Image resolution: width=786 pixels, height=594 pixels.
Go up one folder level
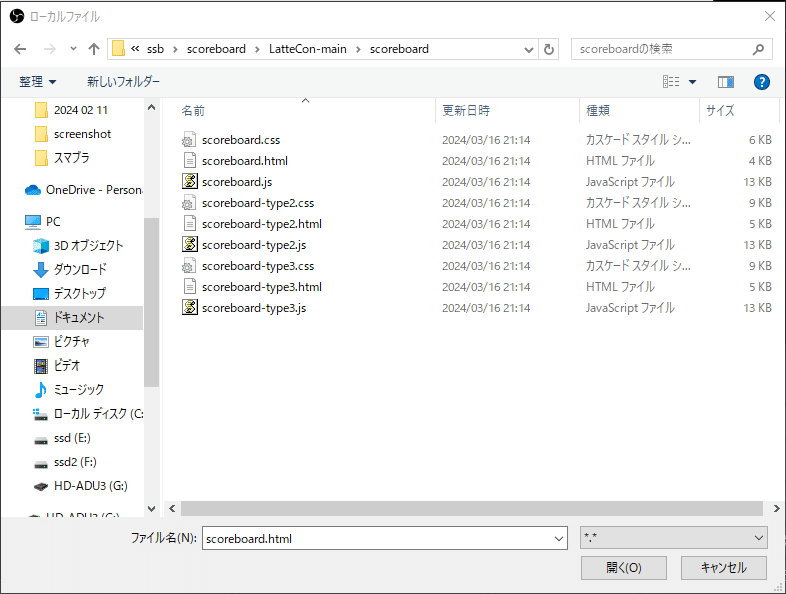[x=94, y=49]
